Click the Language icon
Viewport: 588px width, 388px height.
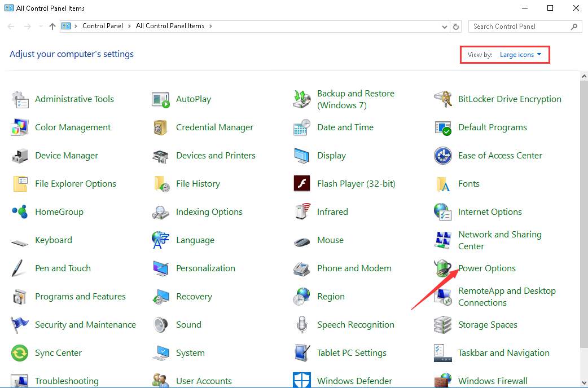pyautogui.click(x=161, y=240)
